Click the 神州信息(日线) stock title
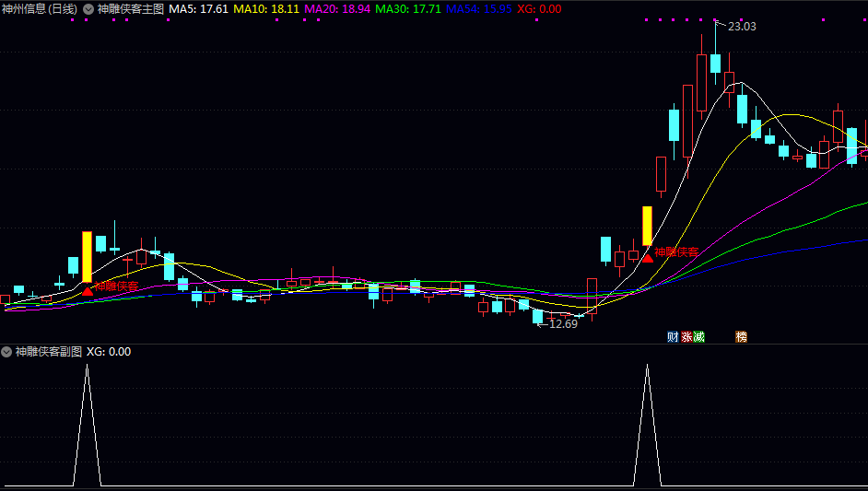 (40, 9)
